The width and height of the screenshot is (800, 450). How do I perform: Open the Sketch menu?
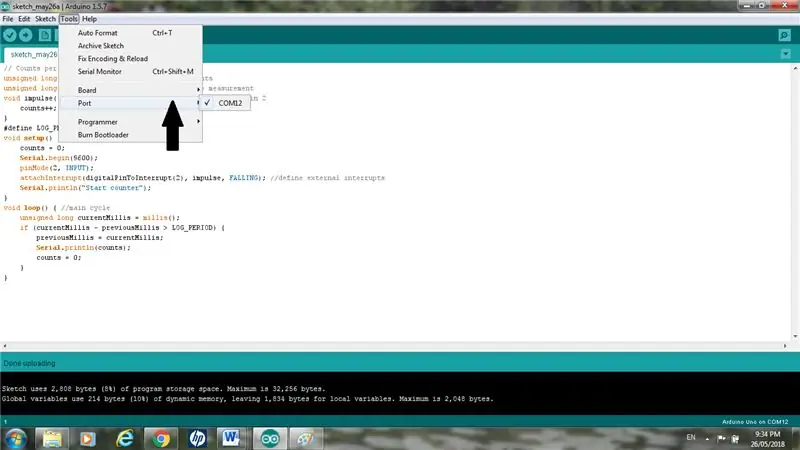pos(45,19)
